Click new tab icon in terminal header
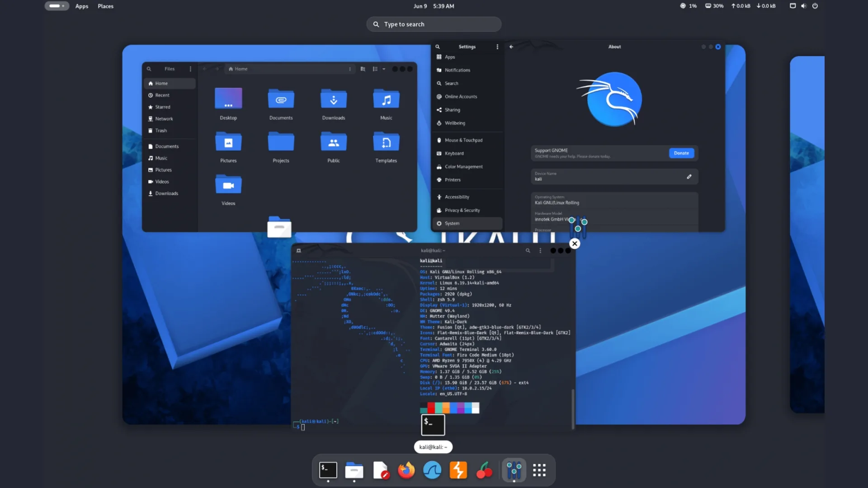Screen dimensions: 868x488 tap(298, 250)
